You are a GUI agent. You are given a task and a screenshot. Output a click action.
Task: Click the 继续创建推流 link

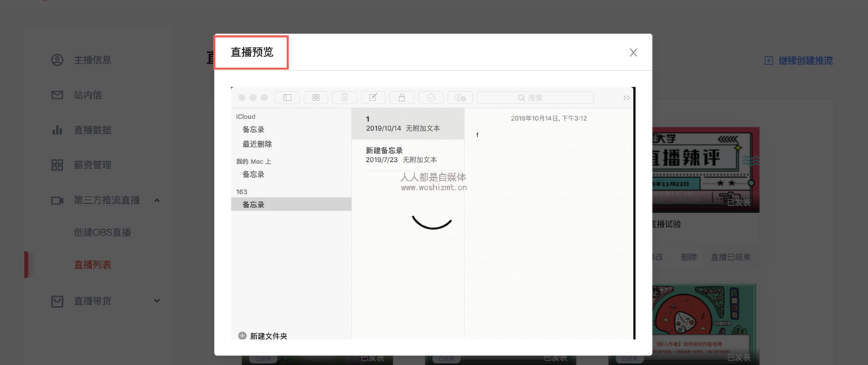tap(805, 61)
